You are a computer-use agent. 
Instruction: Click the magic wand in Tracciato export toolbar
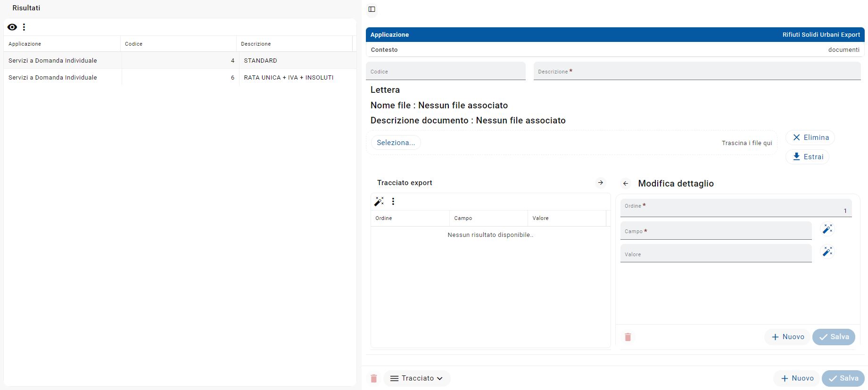click(x=379, y=202)
